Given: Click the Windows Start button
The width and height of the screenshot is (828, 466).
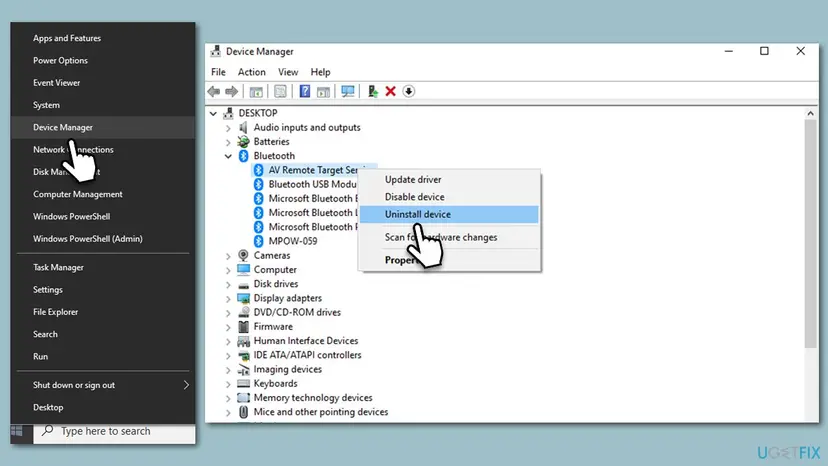Looking at the screenshot, I should (x=17, y=431).
